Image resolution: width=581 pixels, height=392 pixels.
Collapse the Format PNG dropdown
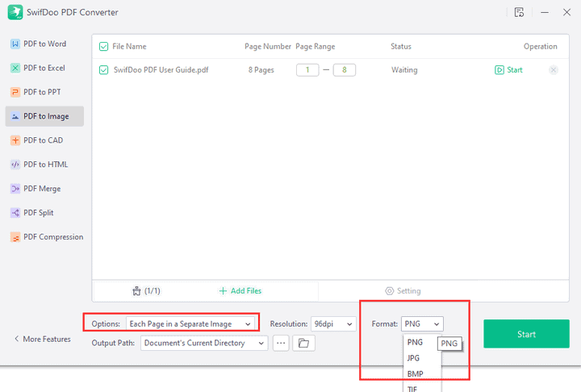click(x=422, y=323)
